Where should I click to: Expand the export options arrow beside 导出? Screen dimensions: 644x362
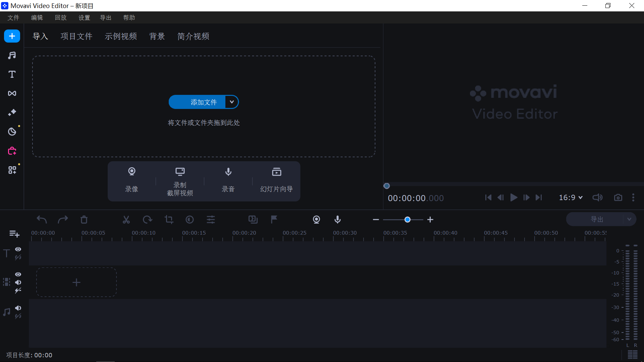629,219
